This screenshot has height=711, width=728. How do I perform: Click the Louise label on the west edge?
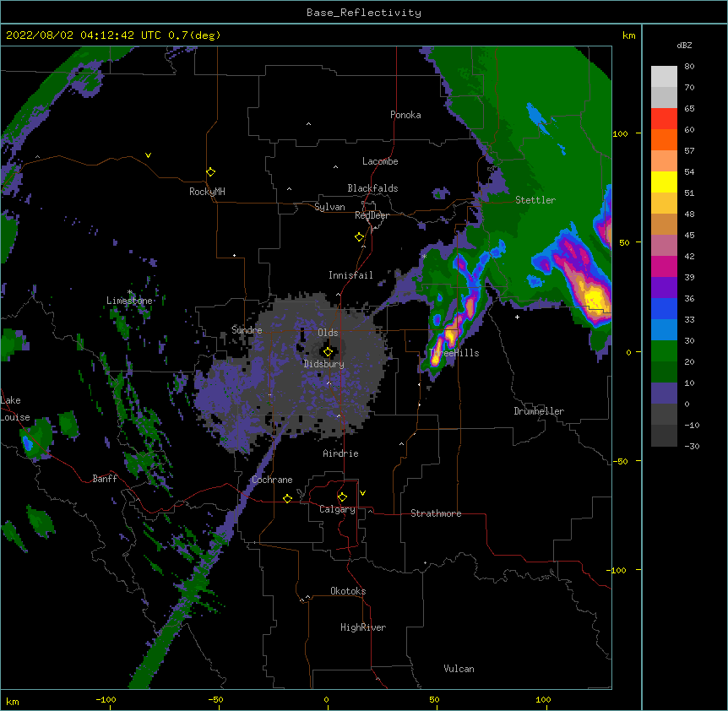pos(15,417)
